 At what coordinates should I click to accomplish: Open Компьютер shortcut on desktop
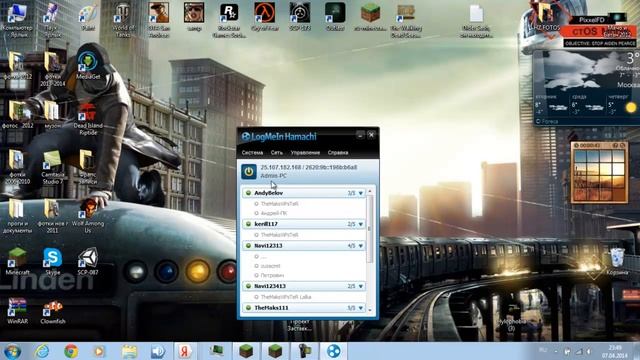tap(17, 20)
